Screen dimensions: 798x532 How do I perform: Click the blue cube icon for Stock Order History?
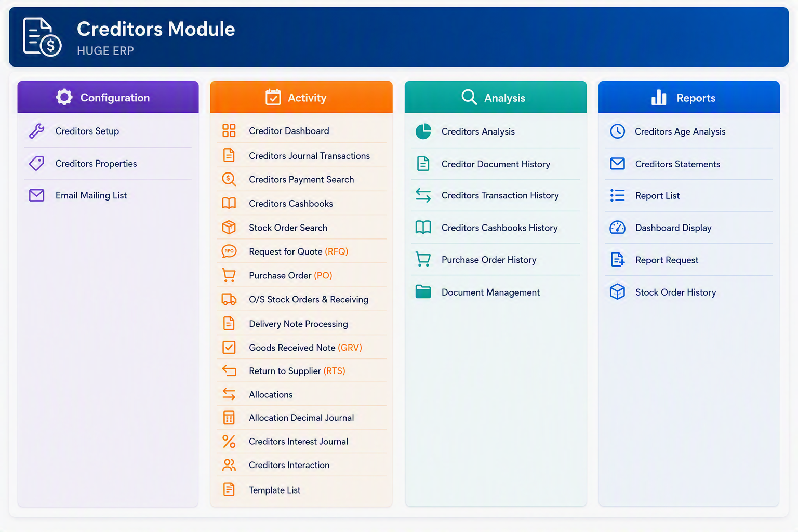617,292
